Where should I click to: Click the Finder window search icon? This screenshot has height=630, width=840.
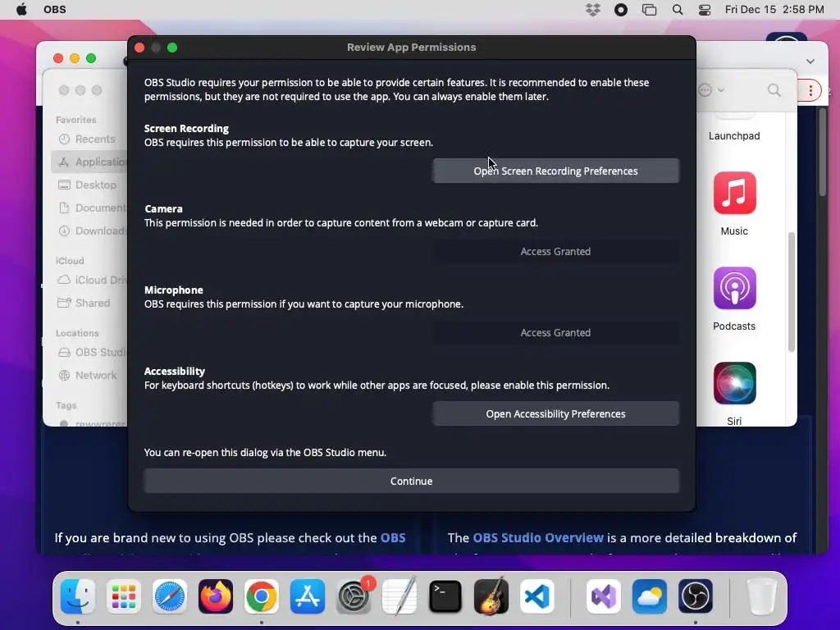(x=774, y=90)
